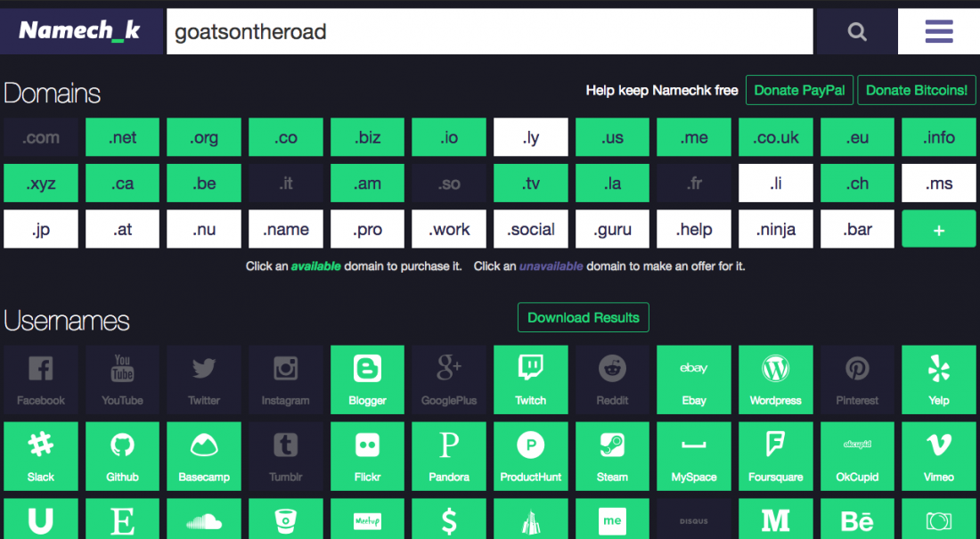Image resolution: width=980 pixels, height=539 pixels.
Task: Select the Reddit username tile
Action: point(613,380)
